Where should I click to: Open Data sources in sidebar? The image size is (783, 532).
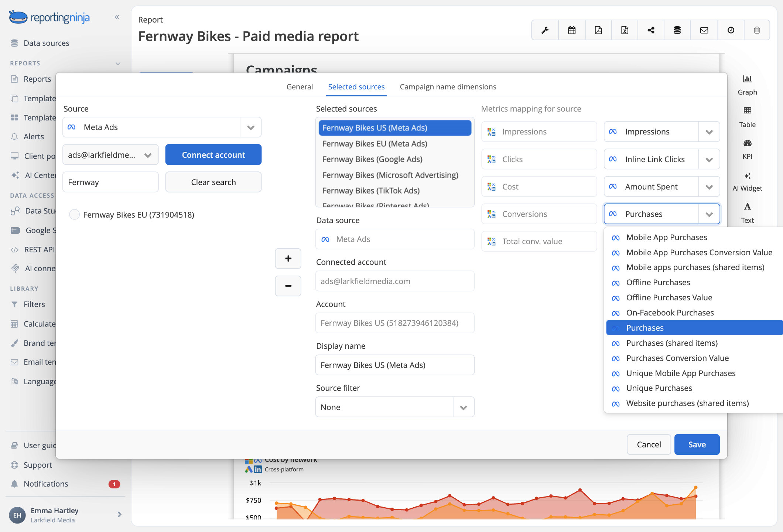pyautogui.click(x=40, y=43)
